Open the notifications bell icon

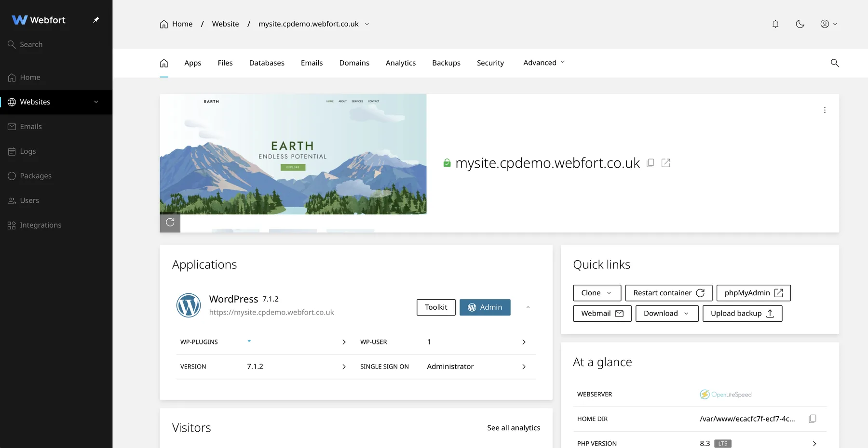click(775, 24)
